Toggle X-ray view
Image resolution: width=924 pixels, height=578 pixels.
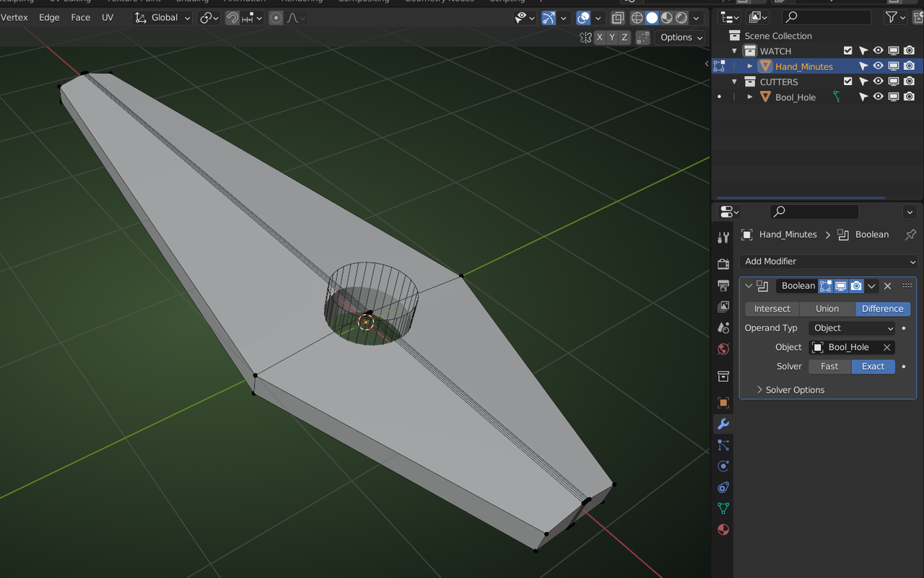click(618, 18)
